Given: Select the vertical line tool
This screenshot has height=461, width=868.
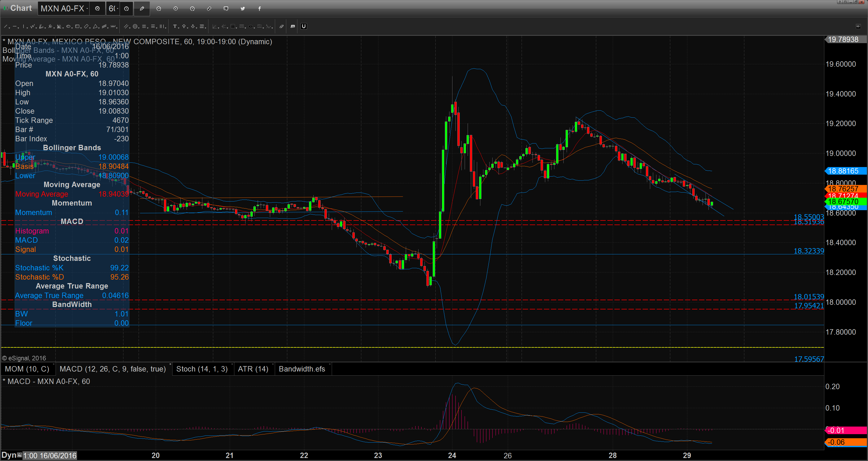Looking at the screenshot, I should [x=24, y=26].
